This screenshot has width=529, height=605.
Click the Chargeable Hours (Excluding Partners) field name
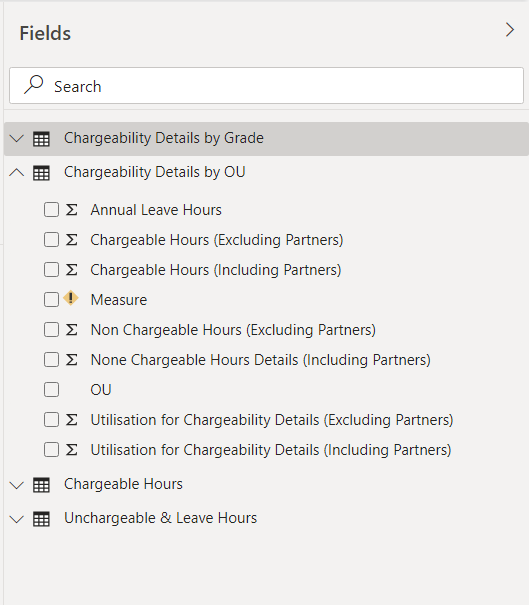[217, 240]
